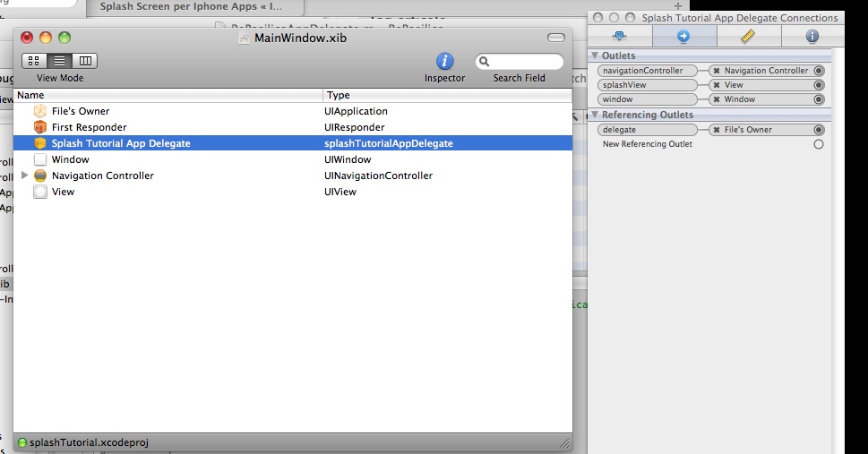Click the New Referencing Outlet empty circle

click(x=819, y=144)
